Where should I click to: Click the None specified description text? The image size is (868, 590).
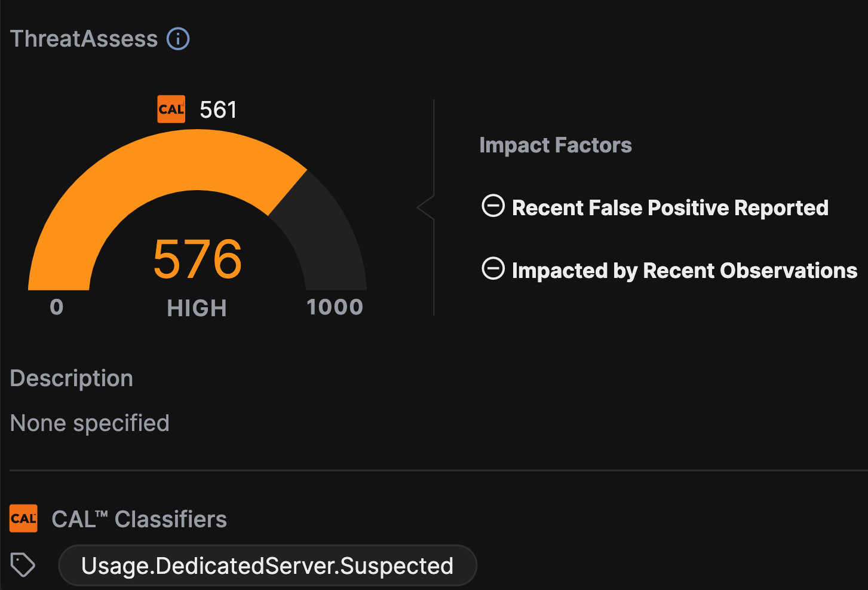[90, 423]
